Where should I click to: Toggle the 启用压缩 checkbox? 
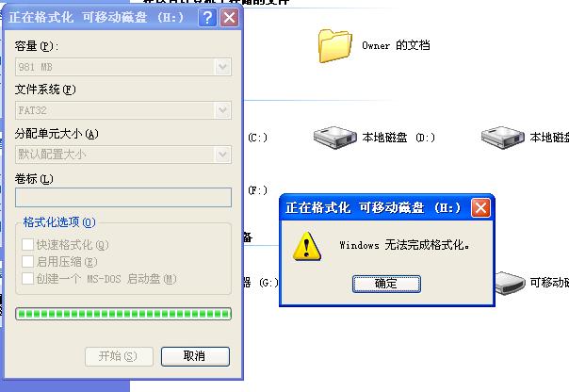(x=27, y=262)
